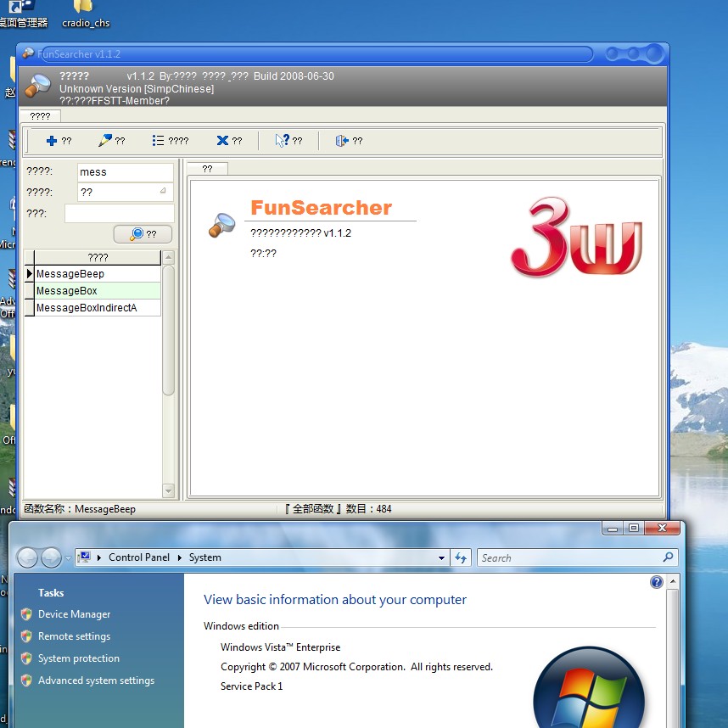Image resolution: width=728 pixels, height=728 pixels.
Task: Click the keyword field containing 'mess'
Action: click(125, 172)
